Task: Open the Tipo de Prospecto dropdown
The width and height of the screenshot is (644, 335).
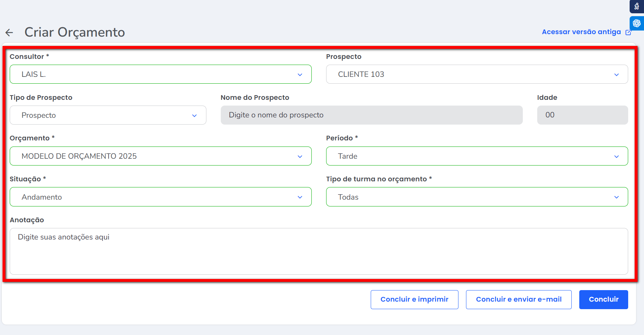Action: point(108,115)
